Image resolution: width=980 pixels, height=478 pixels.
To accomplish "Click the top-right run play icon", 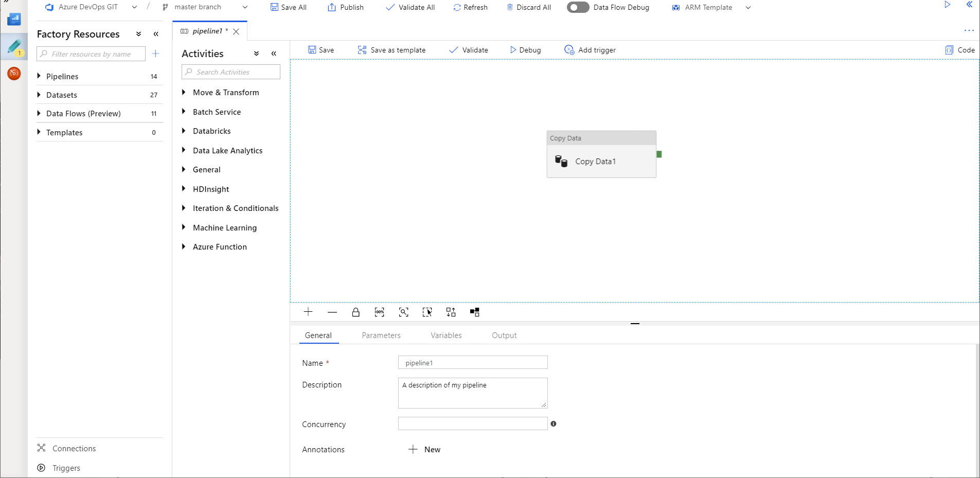I will (947, 5).
